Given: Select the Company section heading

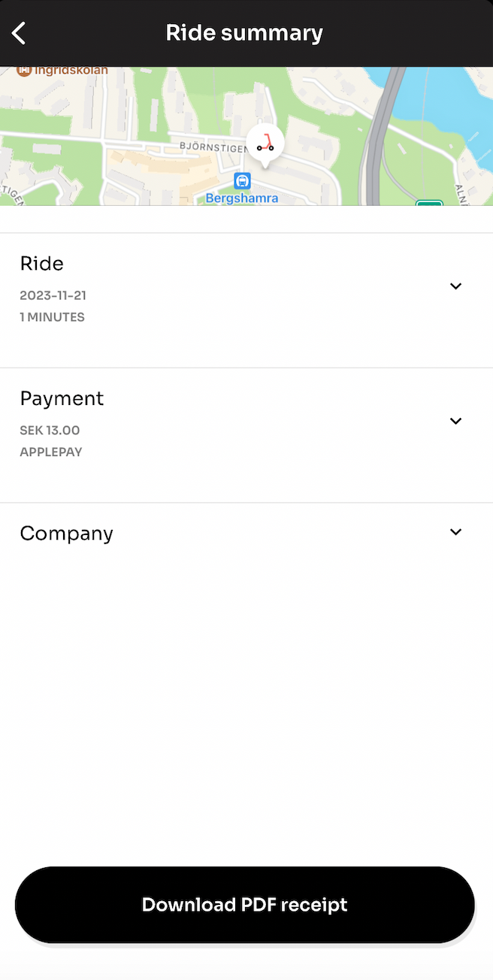Looking at the screenshot, I should click(66, 534).
